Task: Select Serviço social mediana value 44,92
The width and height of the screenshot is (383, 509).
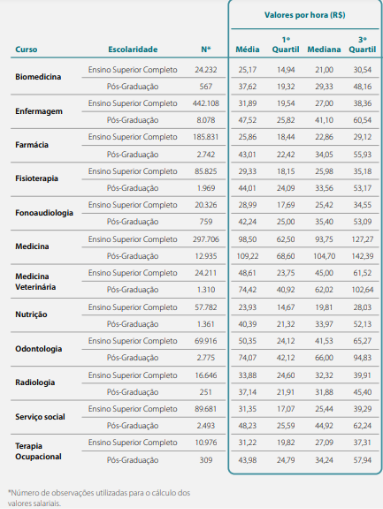Action: [x=324, y=426]
